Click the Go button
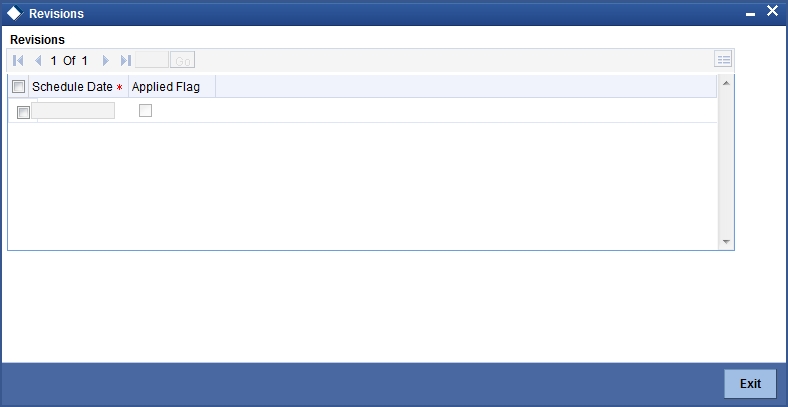This screenshot has width=788, height=407. click(x=182, y=60)
